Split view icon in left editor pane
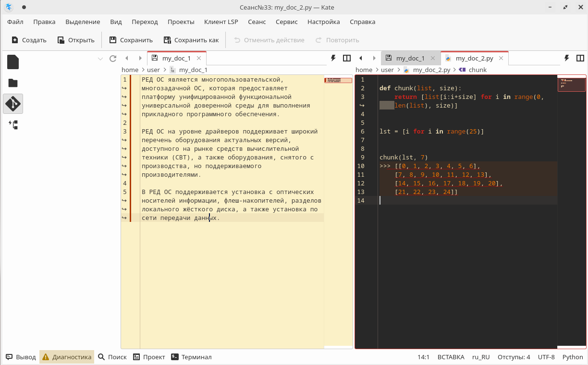 coord(346,59)
